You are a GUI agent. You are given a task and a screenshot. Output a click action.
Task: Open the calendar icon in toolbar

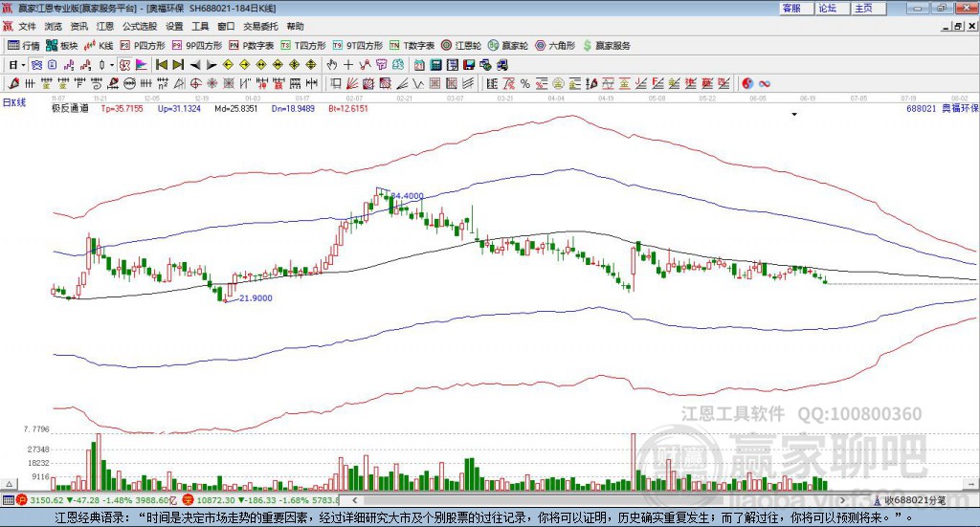tap(419, 65)
